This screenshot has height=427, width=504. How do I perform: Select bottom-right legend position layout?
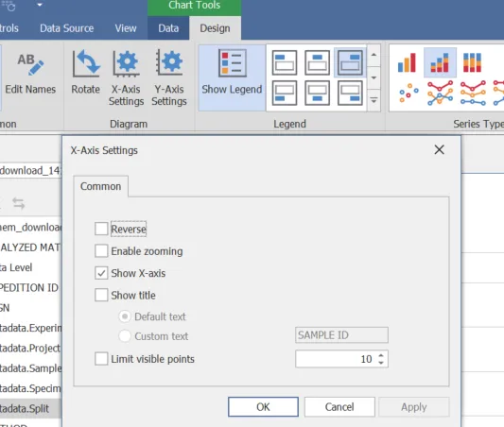pyautogui.click(x=350, y=94)
